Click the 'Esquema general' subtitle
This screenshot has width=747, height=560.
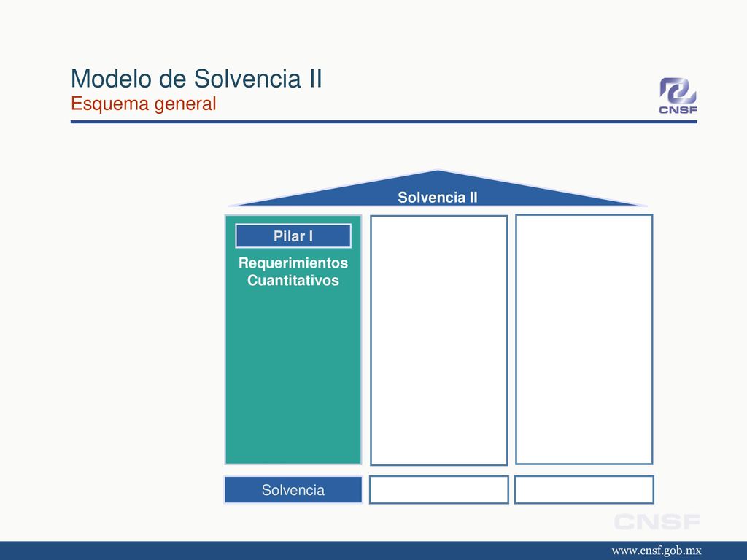(144, 104)
